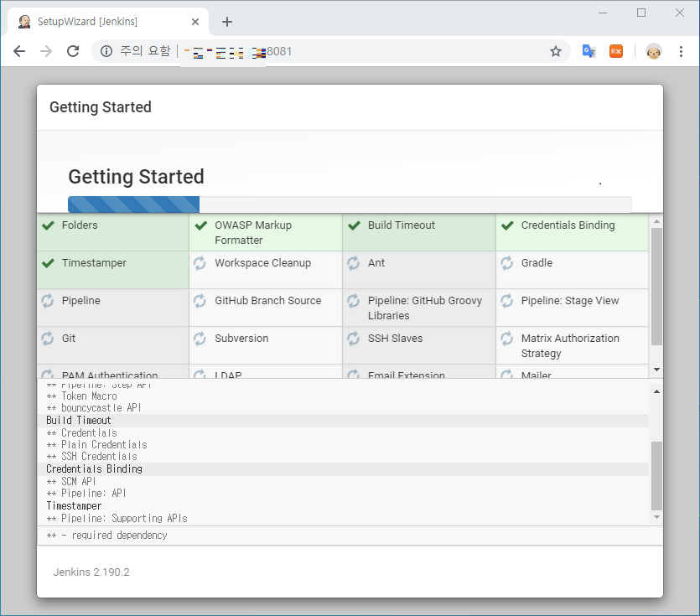
Task: Click the SSH Slaves plugin label
Action: pos(395,339)
